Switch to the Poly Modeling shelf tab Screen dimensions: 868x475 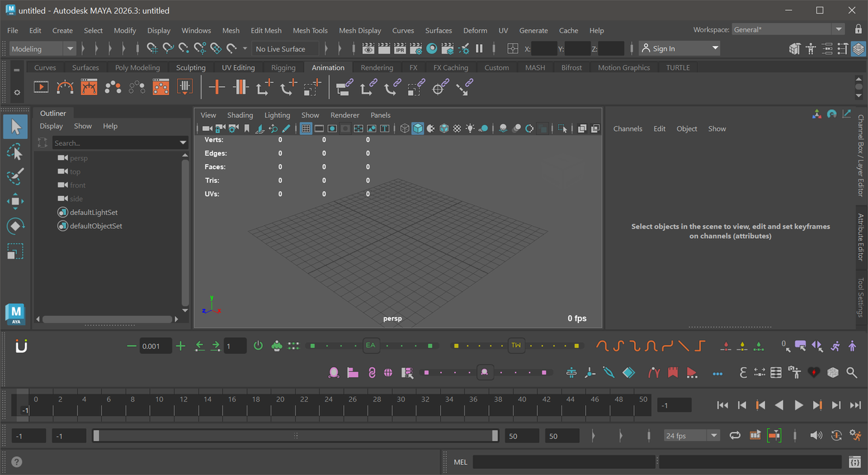(x=138, y=68)
